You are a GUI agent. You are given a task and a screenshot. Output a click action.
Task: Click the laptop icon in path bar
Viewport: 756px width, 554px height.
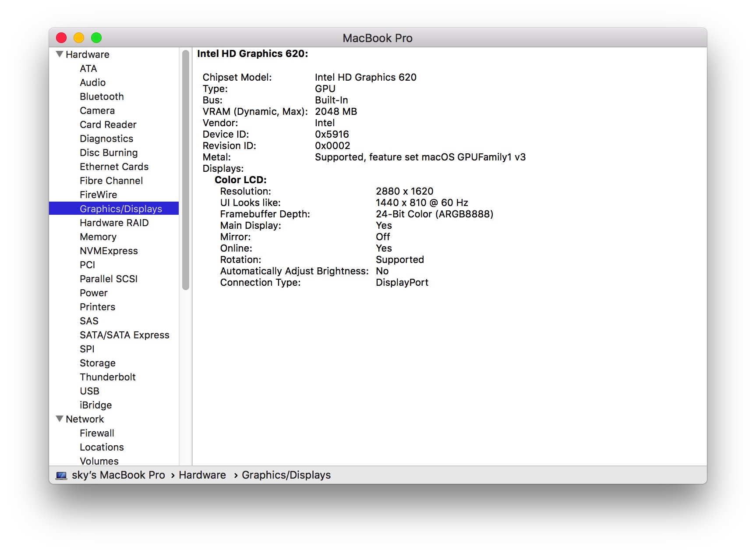pyautogui.click(x=61, y=475)
